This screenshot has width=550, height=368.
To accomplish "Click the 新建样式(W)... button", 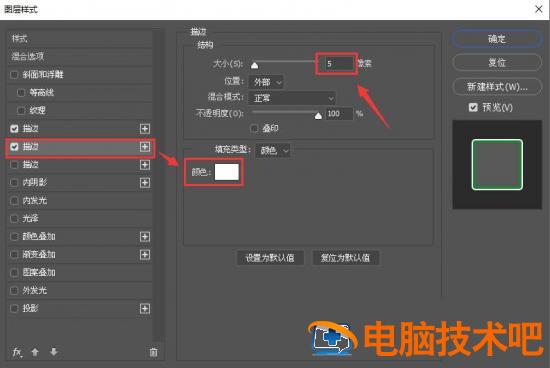I will click(497, 87).
